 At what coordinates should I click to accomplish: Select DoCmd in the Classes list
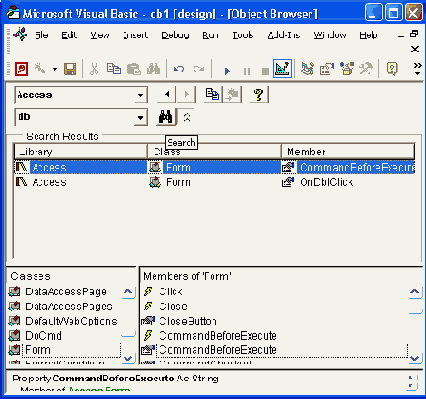point(43,336)
